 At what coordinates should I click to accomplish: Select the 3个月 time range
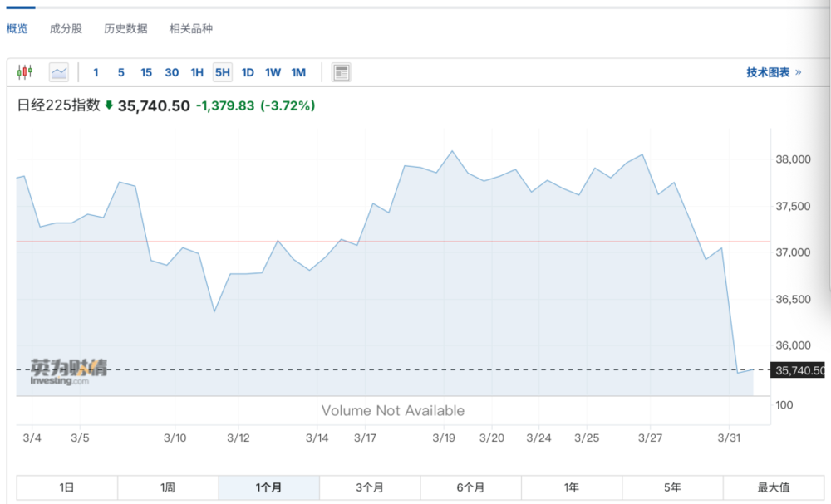370,487
